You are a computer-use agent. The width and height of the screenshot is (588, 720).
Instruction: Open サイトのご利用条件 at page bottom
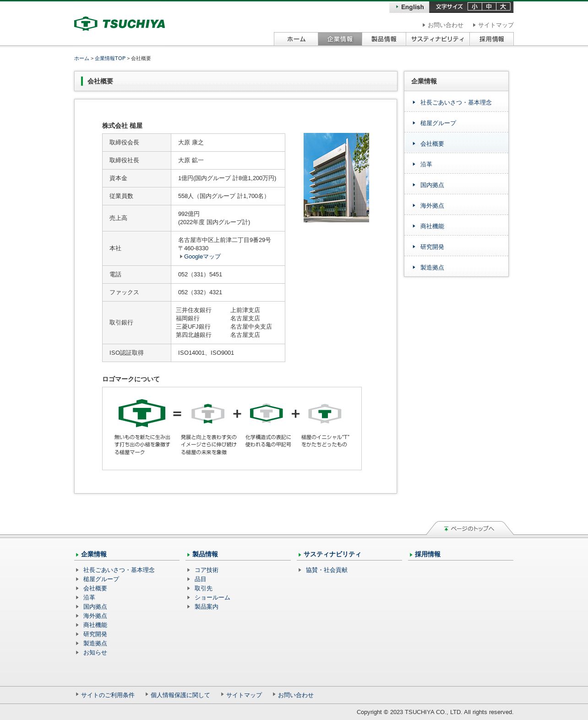coord(108,695)
